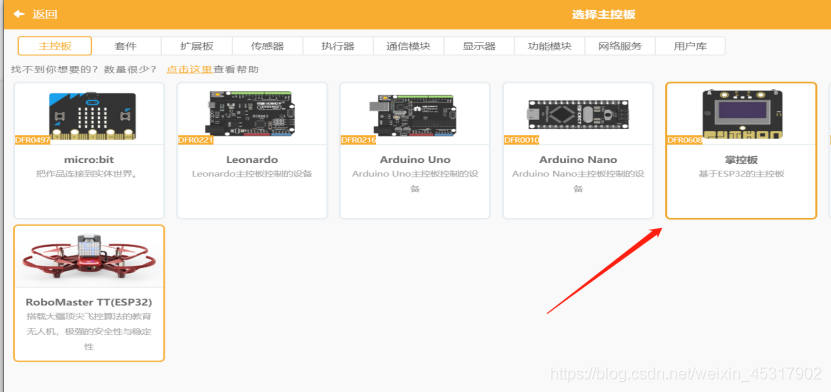Switch to the 套件 tab
The width and height of the screenshot is (831, 392).
coord(126,46)
